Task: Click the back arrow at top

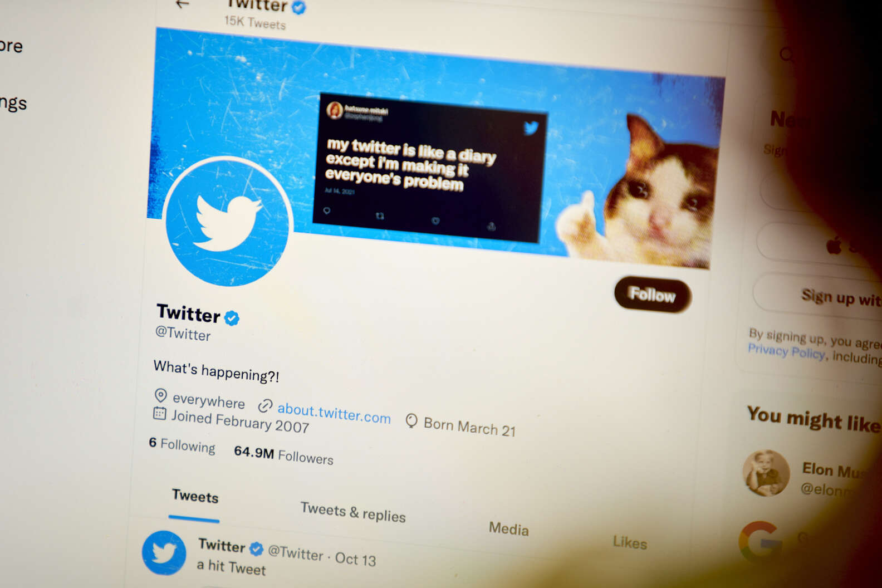Action: [182, 4]
